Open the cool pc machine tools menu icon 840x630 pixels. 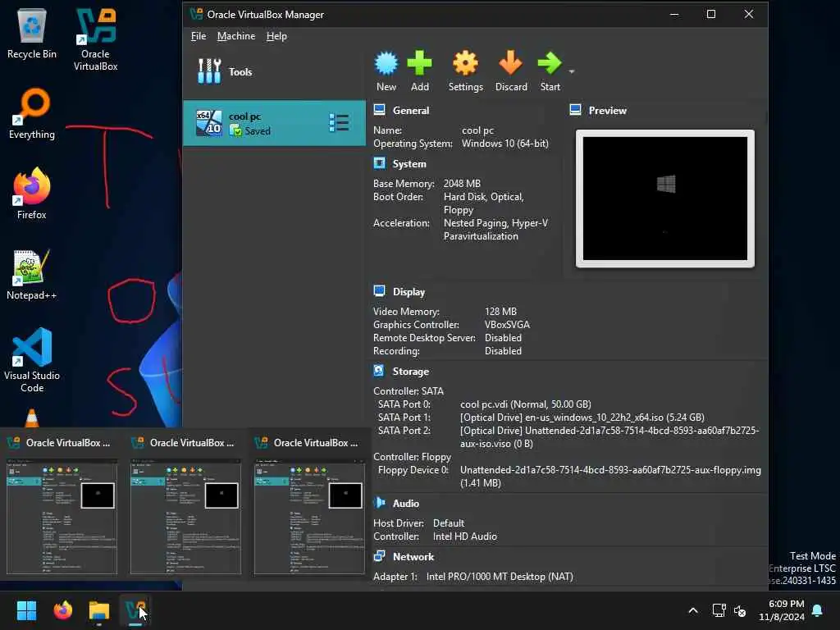pyautogui.click(x=339, y=123)
